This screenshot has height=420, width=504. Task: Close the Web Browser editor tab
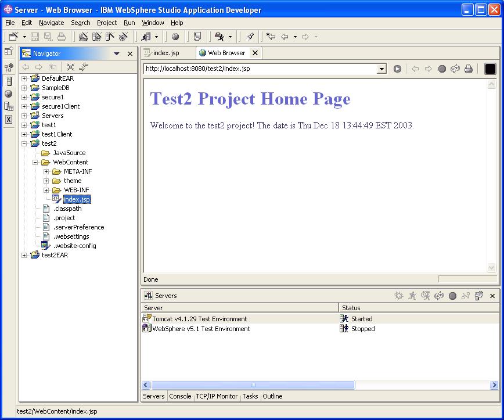click(255, 53)
